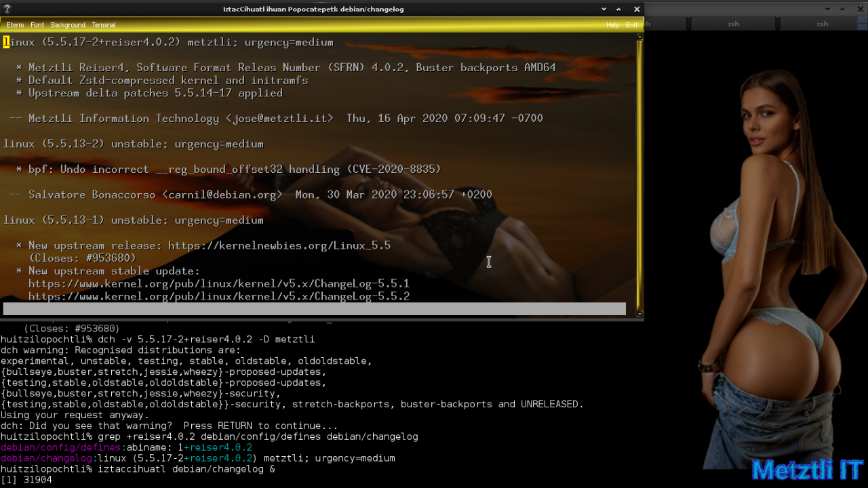Click 'Upstream delta patches 5.5.14-17 applied' line
The image size is (868, 488).
[149, 93]
